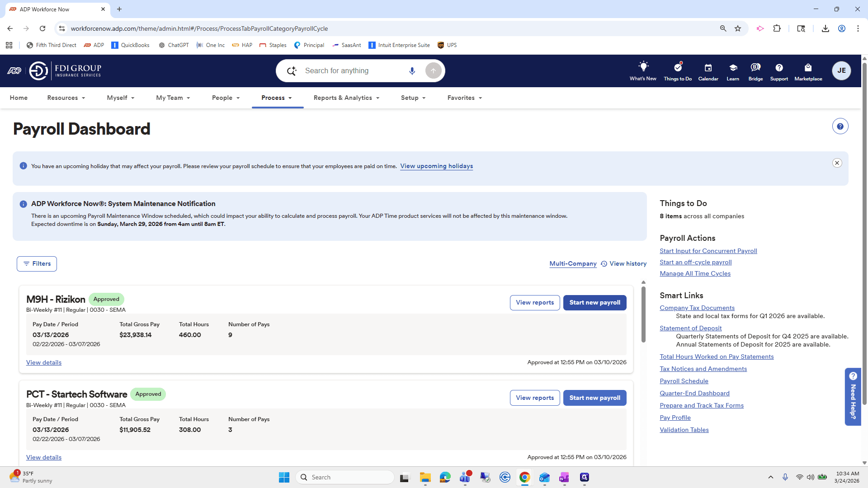Go to the Home tab
Viewport: 868px width, 488px height.
(x=19, y=98)
